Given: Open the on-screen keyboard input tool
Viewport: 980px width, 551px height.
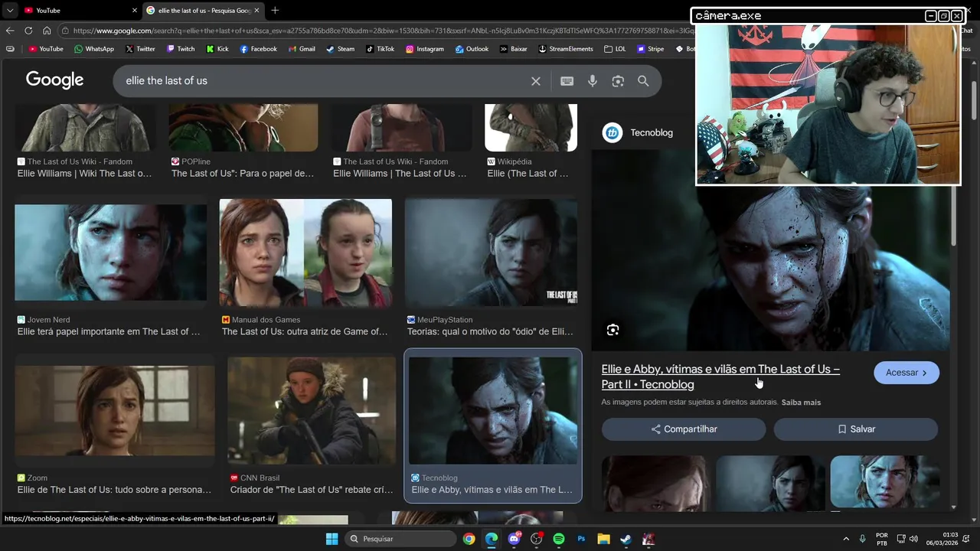Looking at the screenshot, I should click(567, 81).
